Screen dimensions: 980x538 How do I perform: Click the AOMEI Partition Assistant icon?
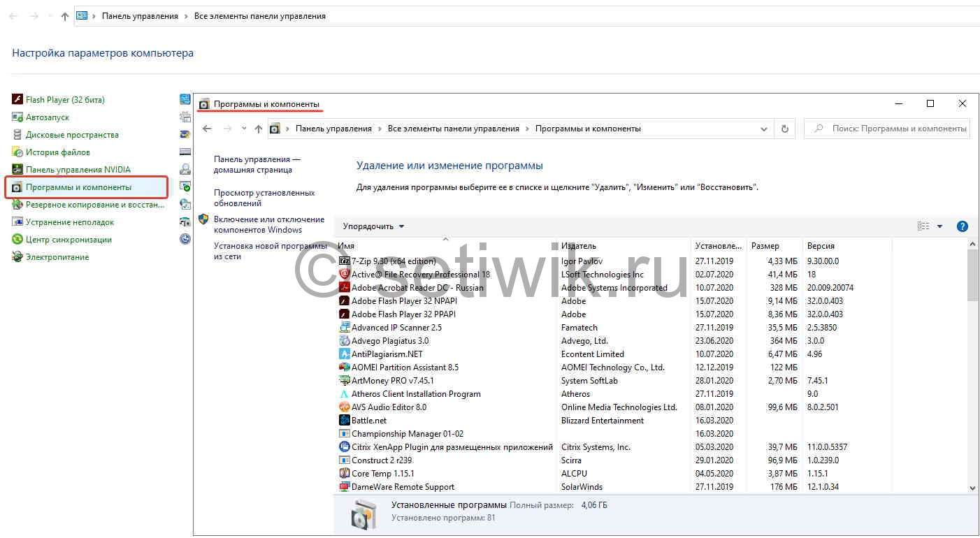(x=345, y=368)
